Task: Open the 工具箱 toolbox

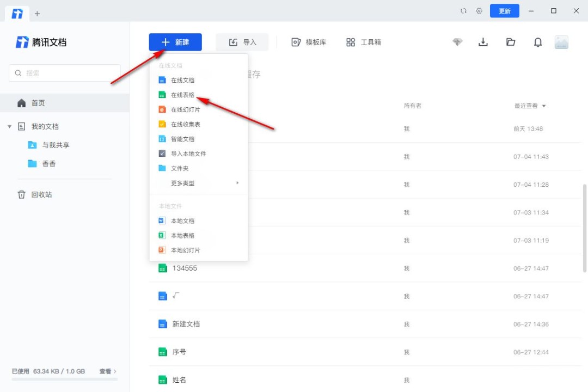Action: click(x=364, y=42)
